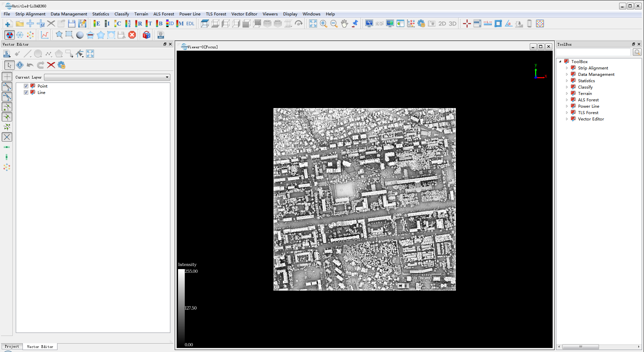The height and width of the screenshot is (352, 644).
Task: Toggle the 2D view mode
Action: [442, 23]
